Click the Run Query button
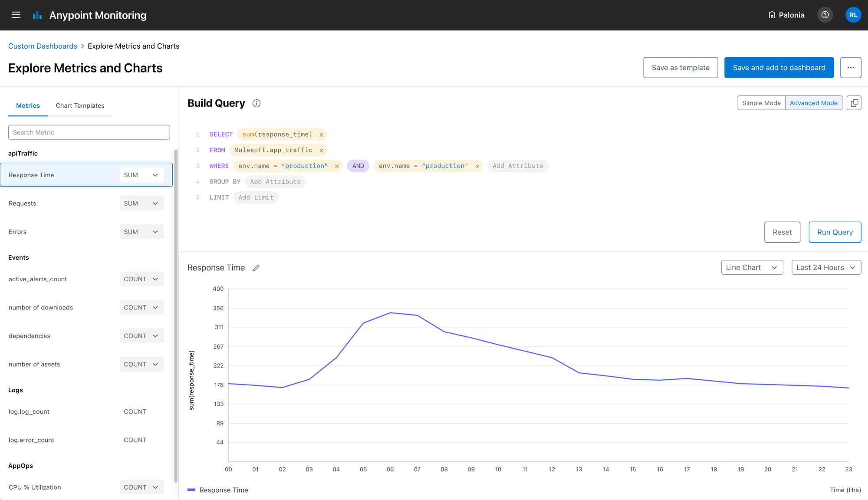 (835, 232)
